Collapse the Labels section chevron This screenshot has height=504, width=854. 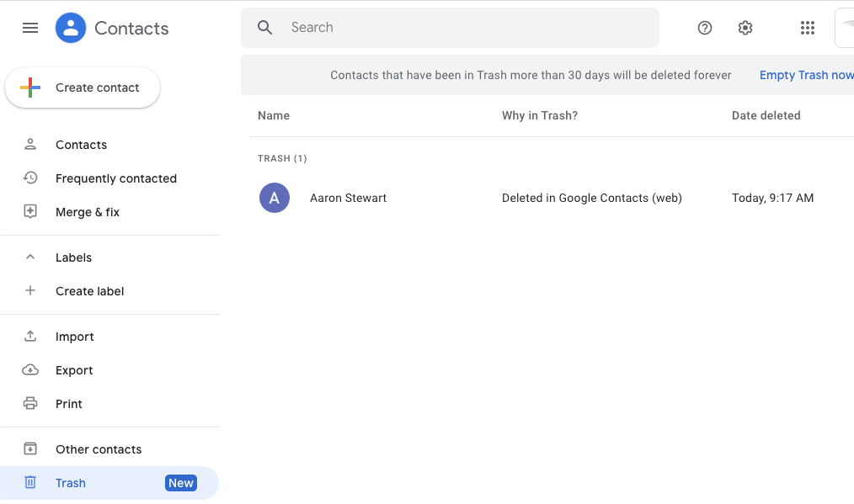(30, 257)
